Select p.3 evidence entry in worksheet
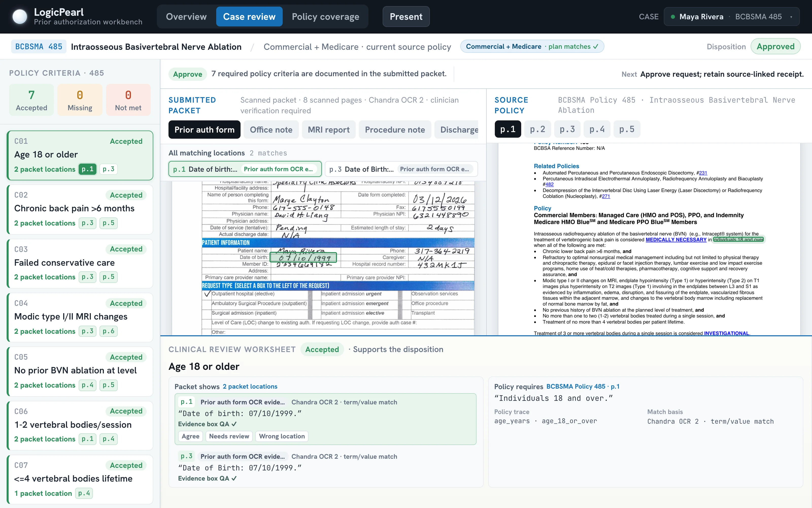This screenshot has width=812, height=508. (x=325, y=467)
